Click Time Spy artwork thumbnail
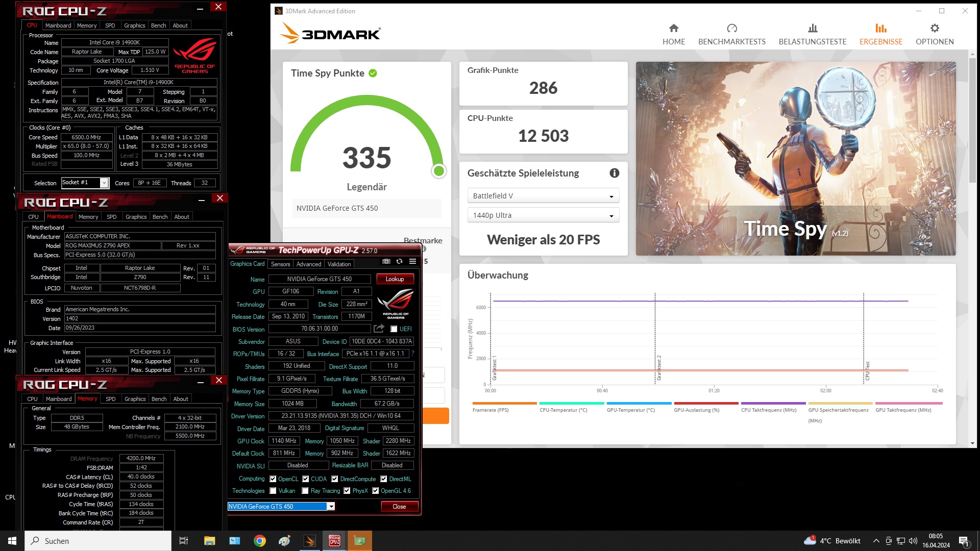Viewport: 980px width, 551px height. click(x=796, y=159)
